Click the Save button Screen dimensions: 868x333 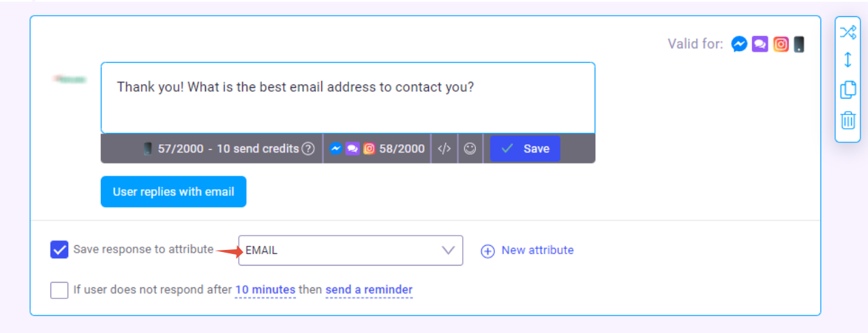pos(525,148)
